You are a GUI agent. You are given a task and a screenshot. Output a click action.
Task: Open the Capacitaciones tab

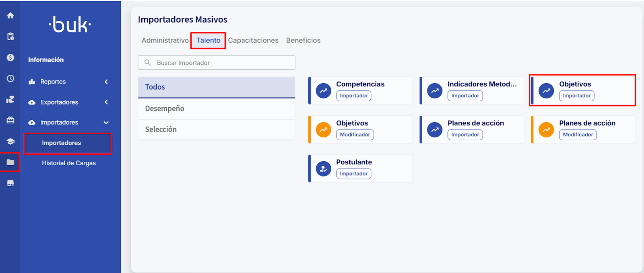(x=253, y=40)
